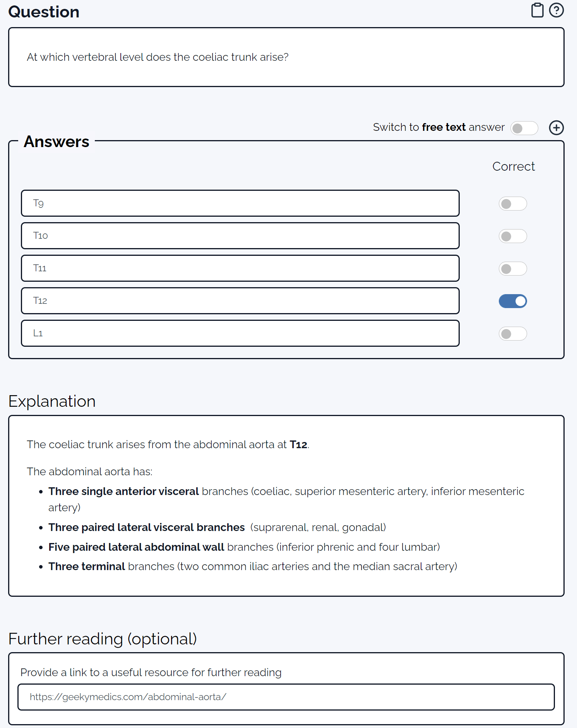Toggle T11 correct switch on

click(513, 268)
